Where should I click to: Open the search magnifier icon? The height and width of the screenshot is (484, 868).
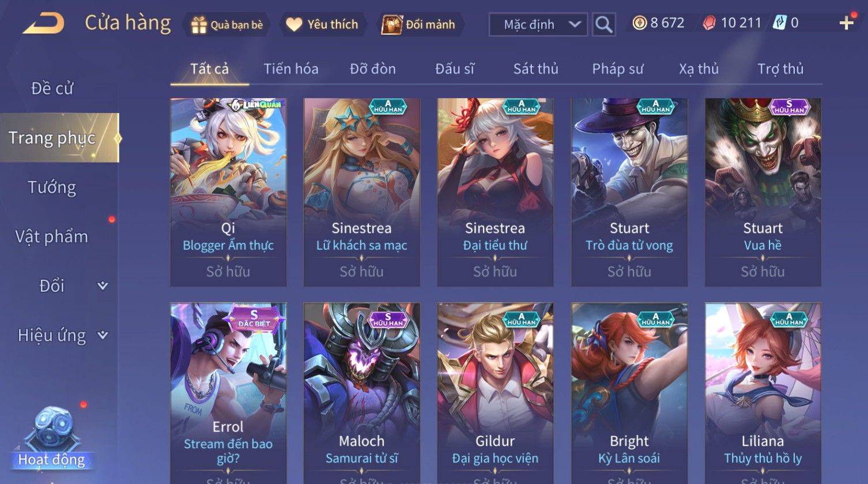pos(603,24)
